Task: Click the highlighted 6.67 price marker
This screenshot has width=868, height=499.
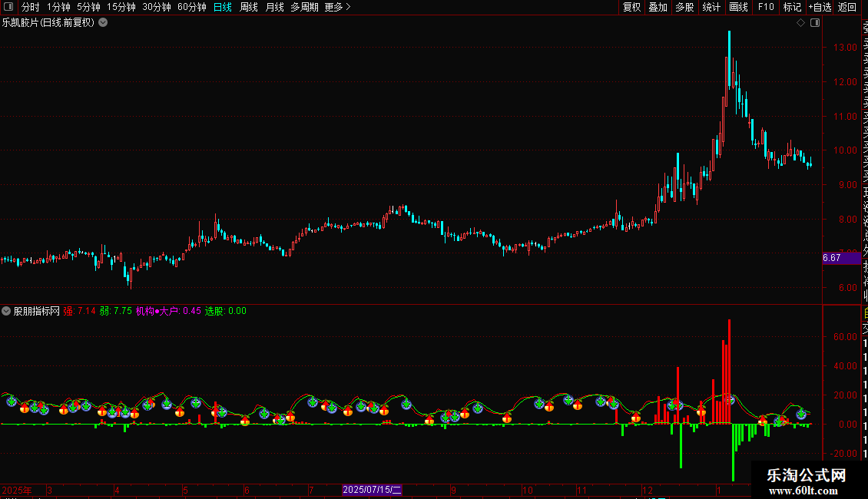Action: [841, 258]
